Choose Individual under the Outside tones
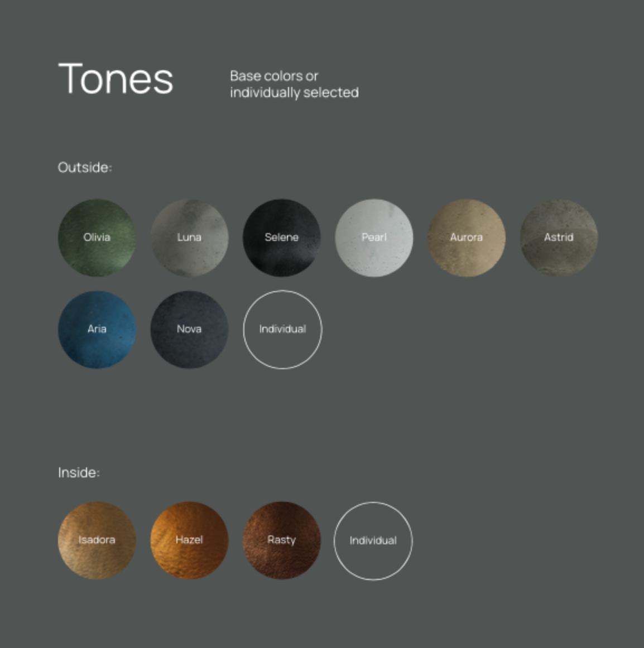Viewport: 644px width, 648px height. click(x=282, y=329)
